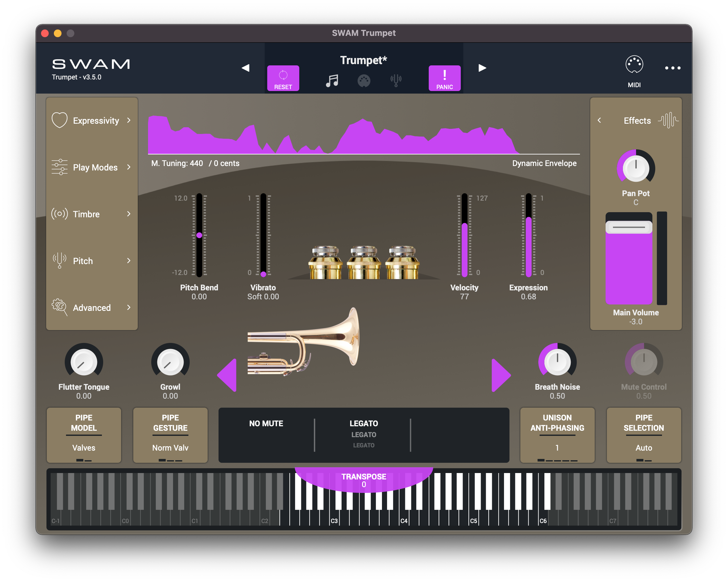Go to next preset arrow
Screen dimensions: 728x582
click(482, 68)
